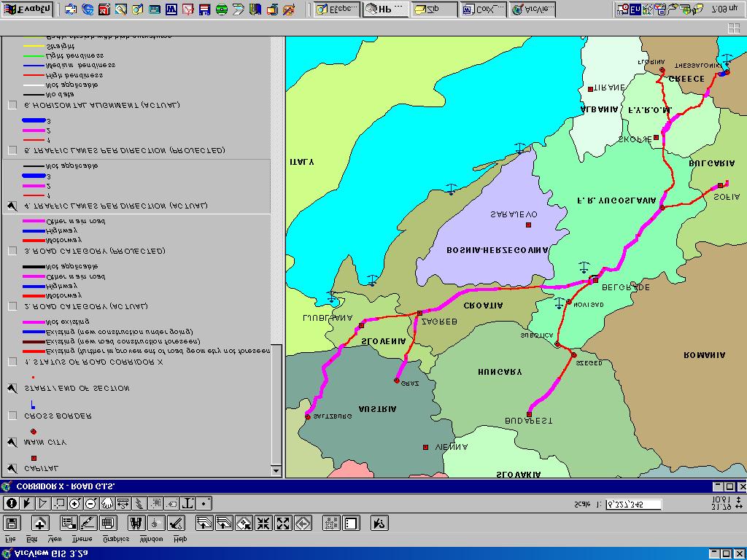This screenshot has width=747, height=560.
Task: Select the Identify tool
Action: point(12,503)
